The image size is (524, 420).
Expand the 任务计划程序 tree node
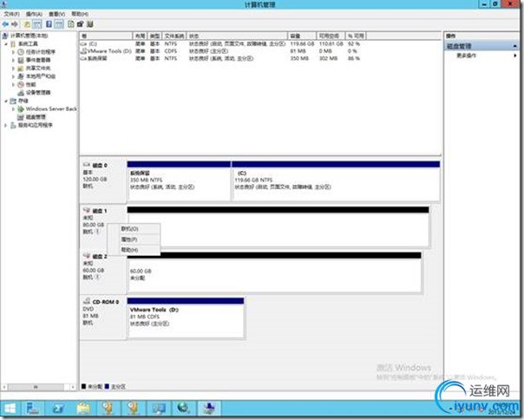tap(13, 52)
